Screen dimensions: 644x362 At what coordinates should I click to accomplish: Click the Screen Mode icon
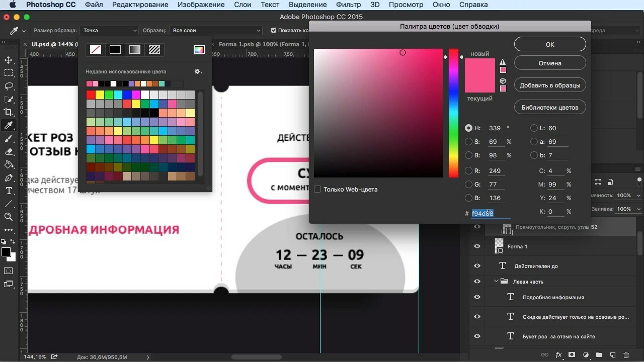[9, 284]
